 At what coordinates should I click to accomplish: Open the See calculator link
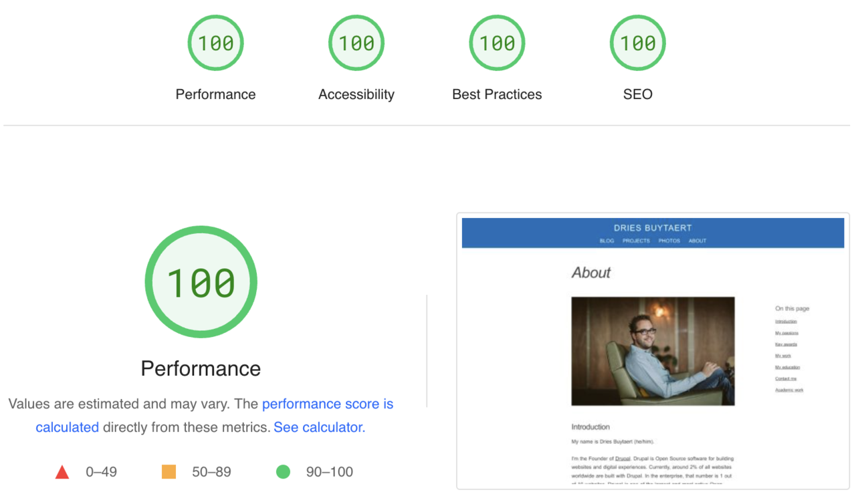coord(319,427)
